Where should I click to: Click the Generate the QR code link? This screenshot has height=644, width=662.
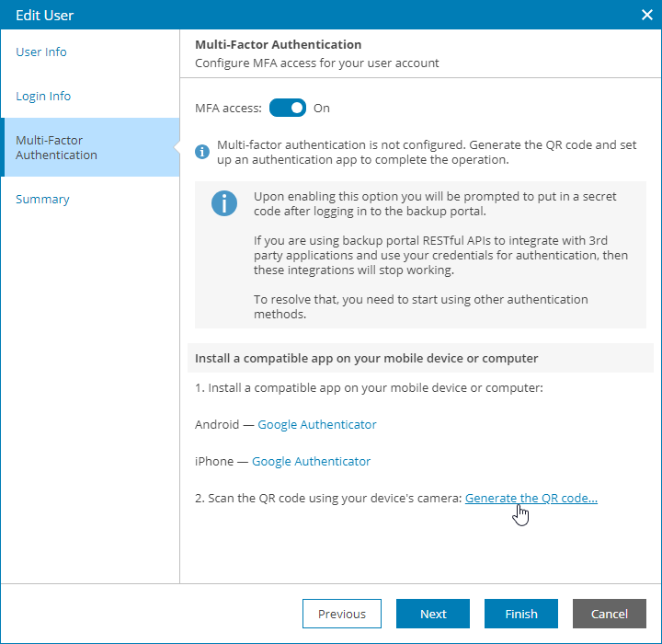click(x=531, y=498)
